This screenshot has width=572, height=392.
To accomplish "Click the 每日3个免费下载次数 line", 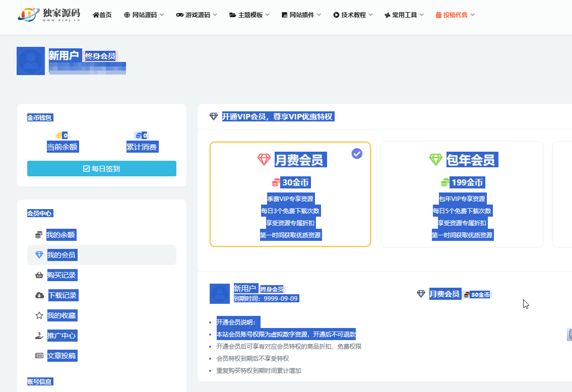I will tap(290, 211).
